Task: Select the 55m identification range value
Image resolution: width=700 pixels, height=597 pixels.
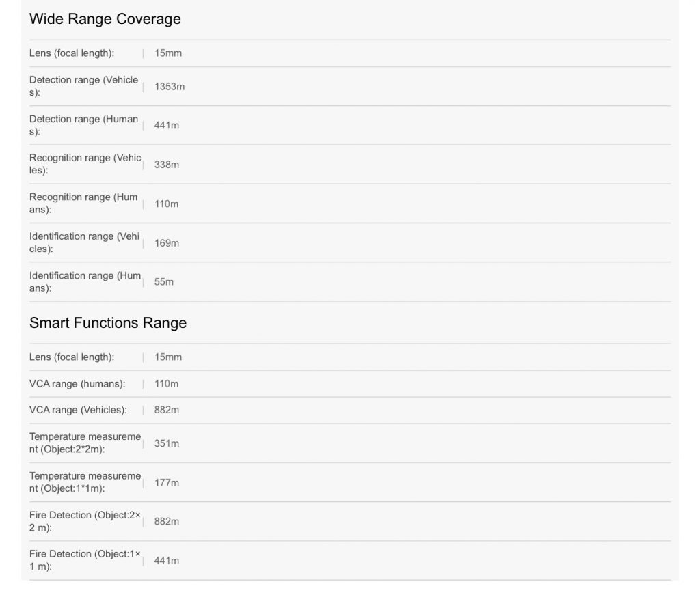Action: pyautogui.click(x=164, y=282)
